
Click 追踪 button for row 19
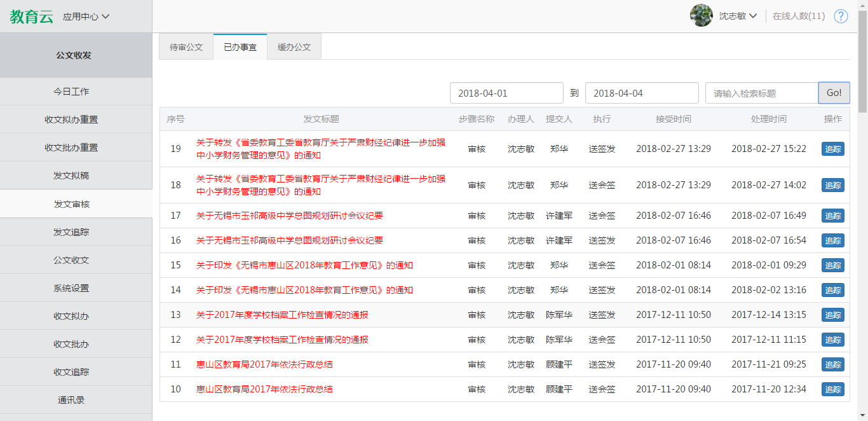832,149
